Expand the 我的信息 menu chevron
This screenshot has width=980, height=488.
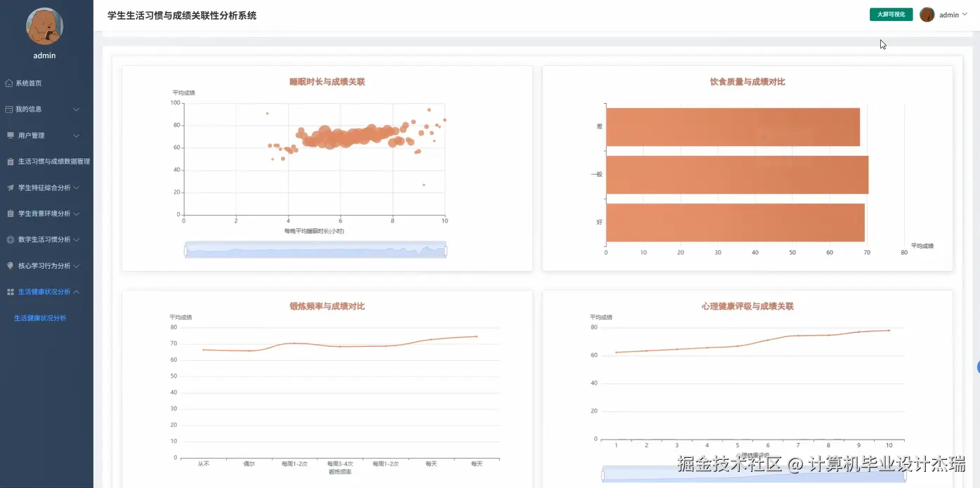click(x=76, y=110)
